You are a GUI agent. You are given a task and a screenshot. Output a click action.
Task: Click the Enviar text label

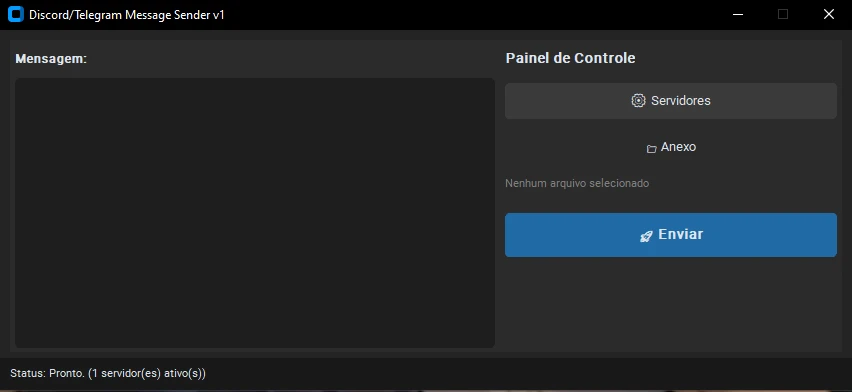point(681,234)
